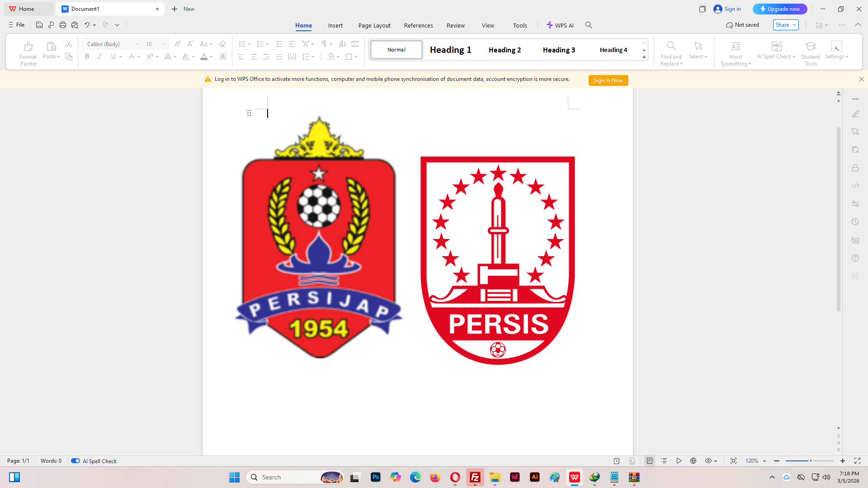Expand the styles gallery
This screenshot has width=868, height=488.
[x=644, y=57]
